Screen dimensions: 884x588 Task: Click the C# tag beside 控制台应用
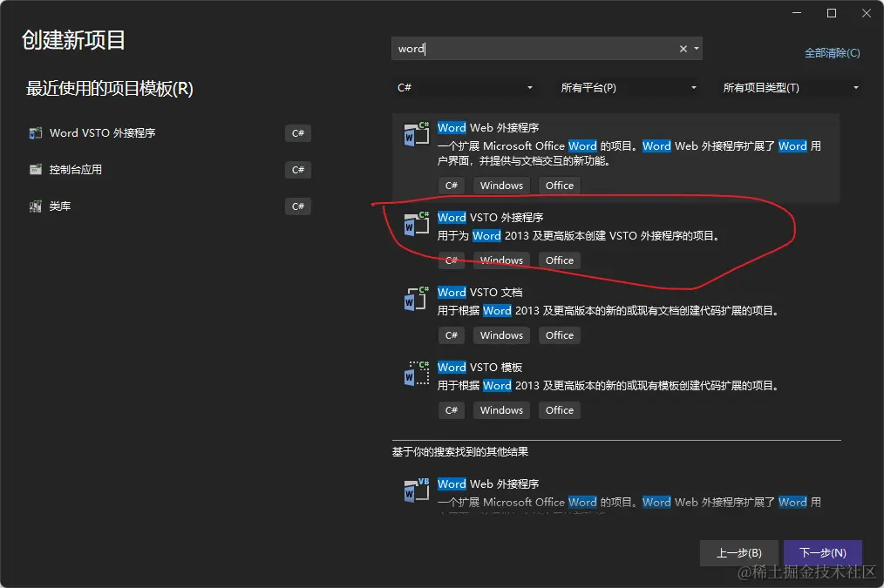pyautogui.click(x=298, y=170)
